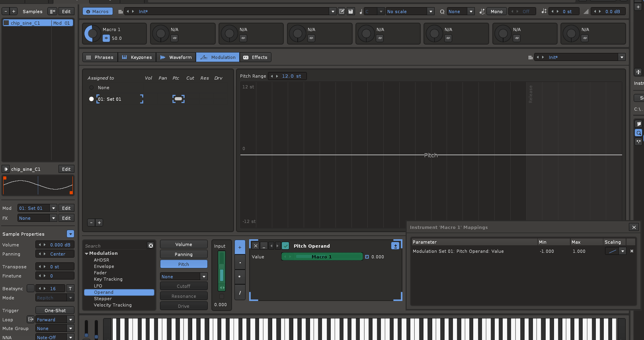Toggle the chip_sine_C1 sample list checkbox
Screen dimensions: 644x340
(6, 23)
